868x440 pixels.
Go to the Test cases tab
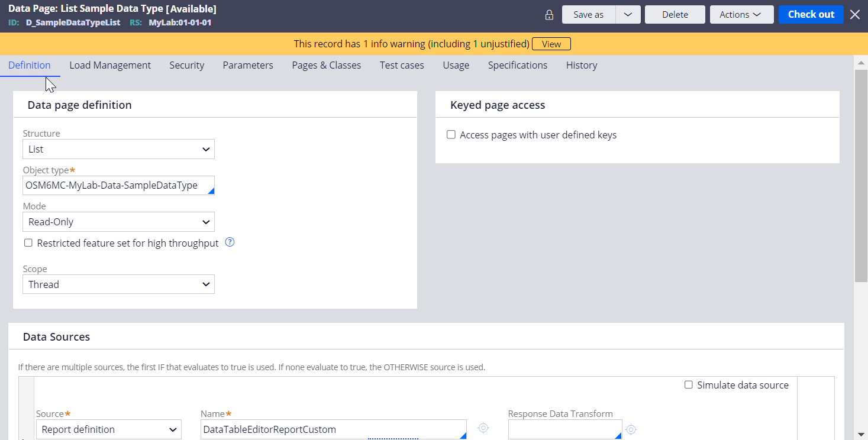click(x=402, y=65)
